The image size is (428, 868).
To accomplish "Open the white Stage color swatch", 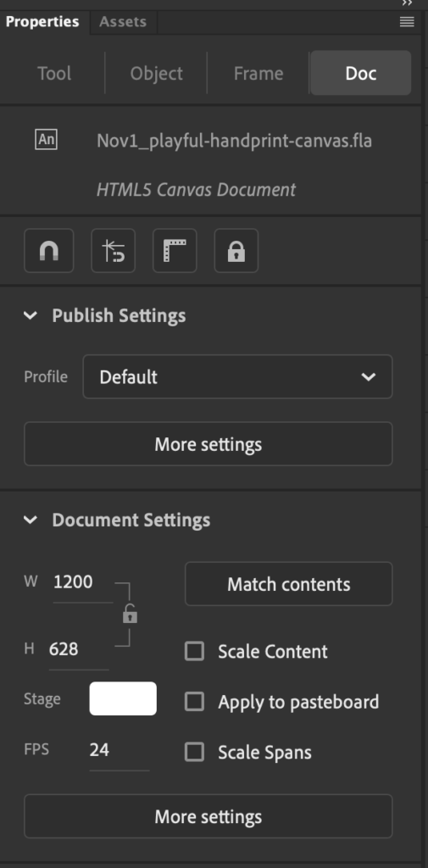I will pyautogui.click(x=123, y=698).
